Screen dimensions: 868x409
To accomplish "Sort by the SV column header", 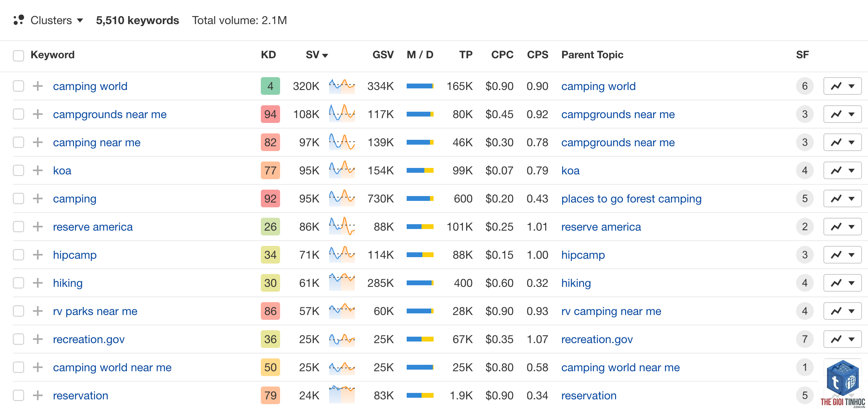I will [x=317, y=55].
